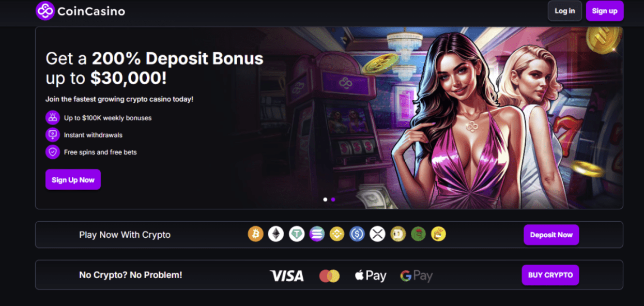The height and width of the screenshot is (306, 644).
Task: Select the Bitcoin coin icon
Action: pos(256,234)
